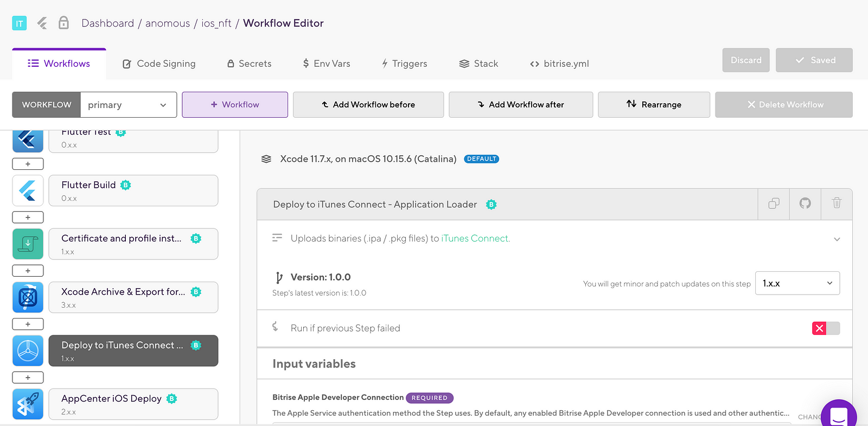Click the Bitrise Apple Developer Connection label
This screenshot has width=868, height=426.
click(338, 398)
